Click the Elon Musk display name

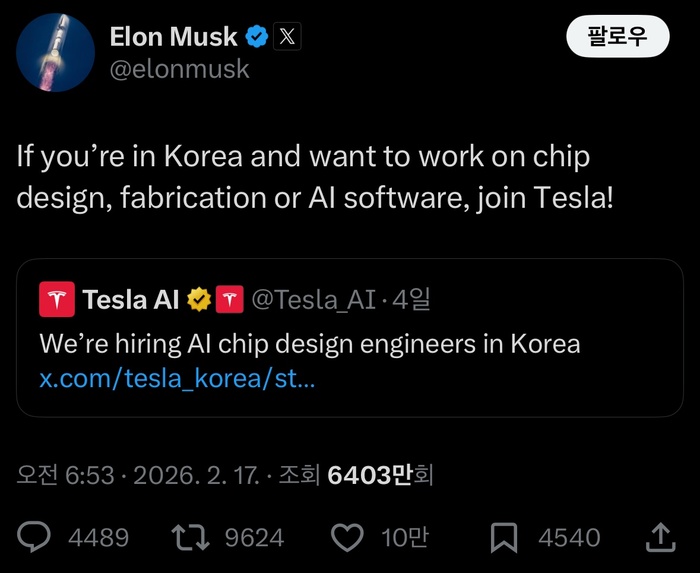(x=174, y=38)
